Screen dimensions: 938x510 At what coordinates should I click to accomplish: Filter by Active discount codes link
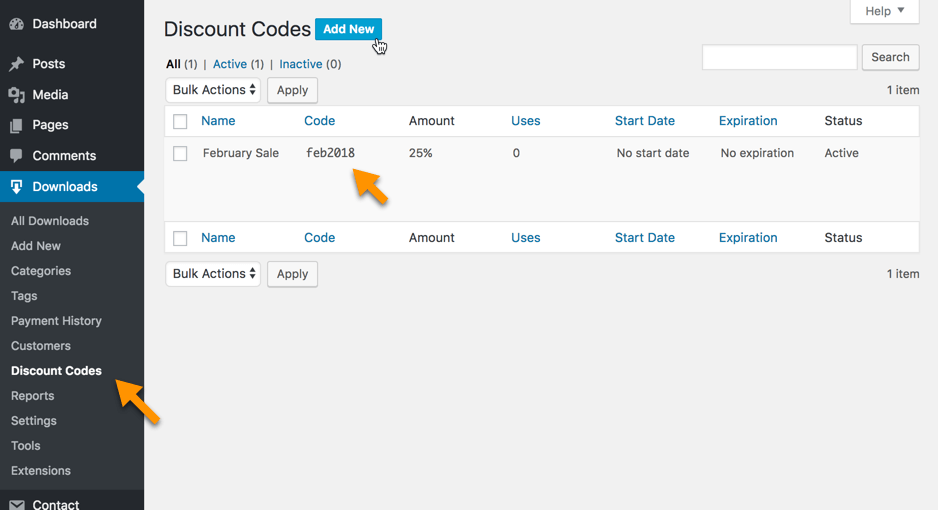(229, 64)
